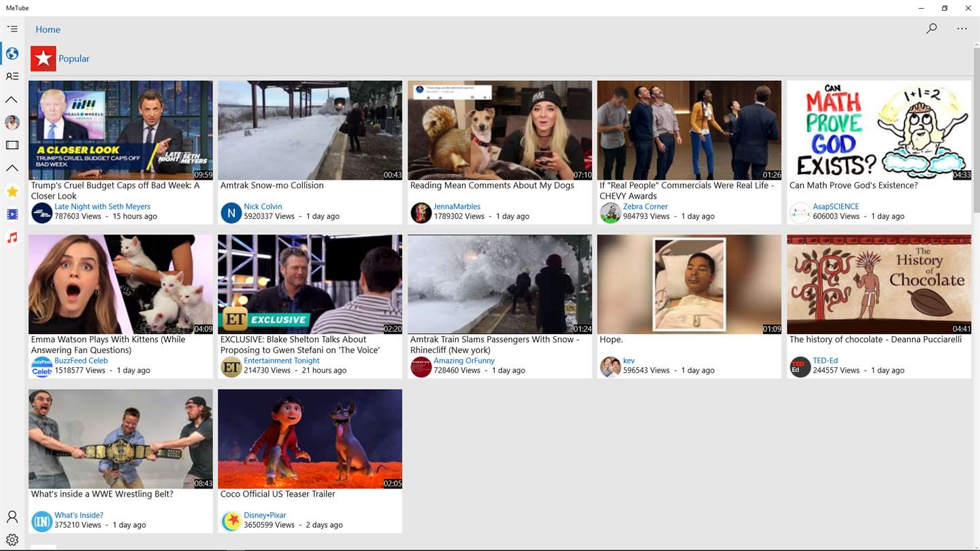Open the yellow star favorites icon
Image resolution: width=980 pixels, height=551 pixels.
pos(12,191)
